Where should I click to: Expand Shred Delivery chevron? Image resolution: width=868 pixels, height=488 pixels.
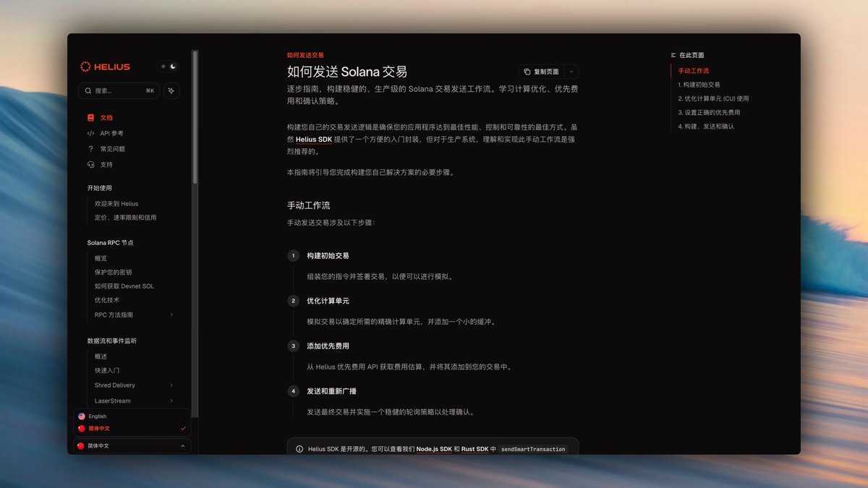[x=171, y=385]
